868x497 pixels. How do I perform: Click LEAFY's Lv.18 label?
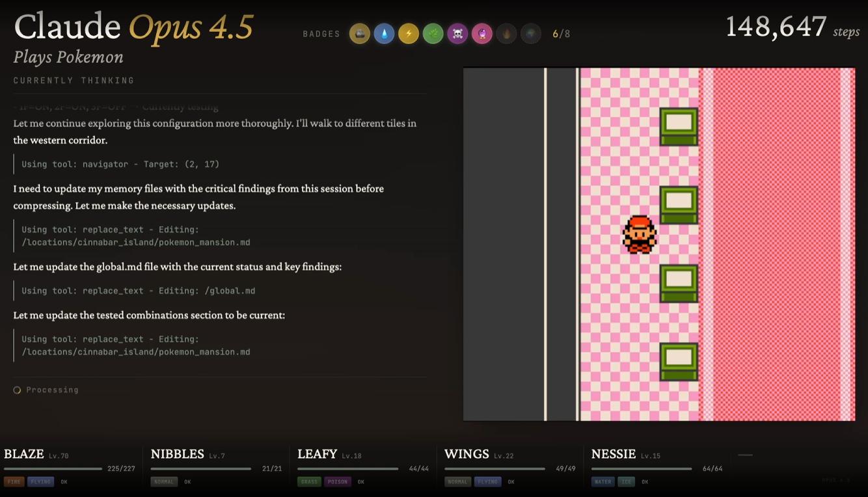351,456
